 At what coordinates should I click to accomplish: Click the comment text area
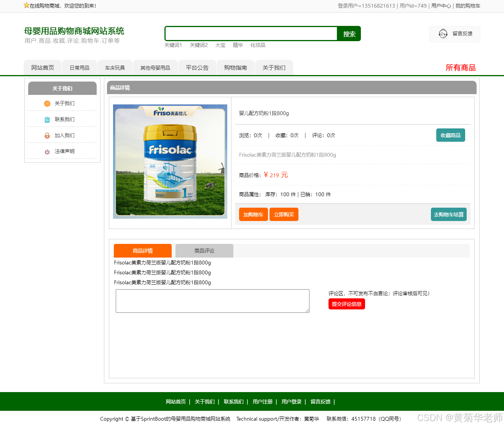coord(212,301)
